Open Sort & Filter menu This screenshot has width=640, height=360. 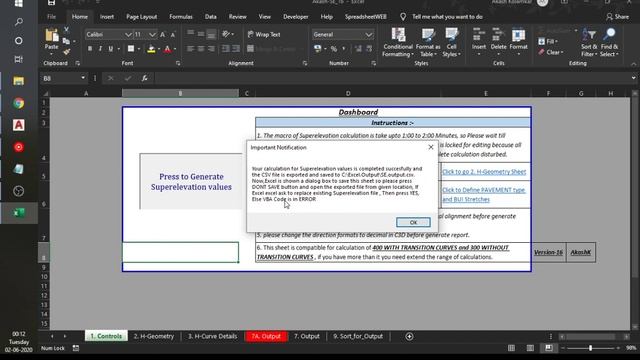click(x=589, y=42)
